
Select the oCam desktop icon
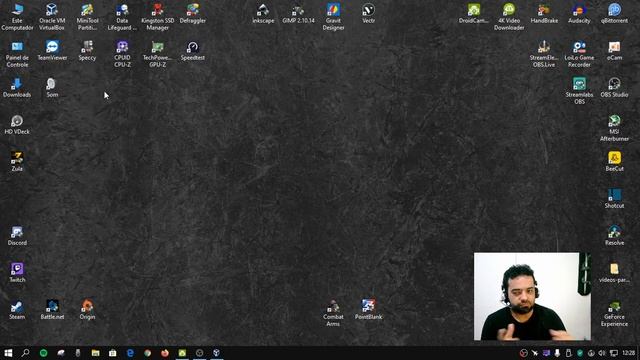click(614, 51)
